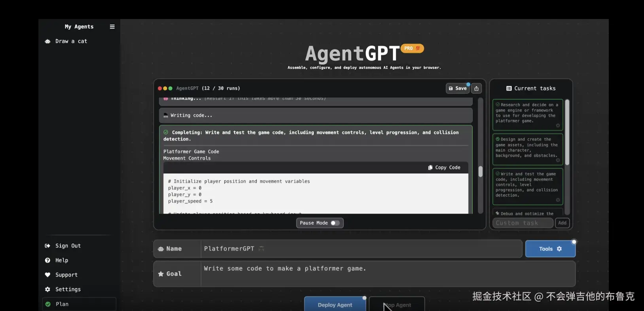Screen dimensions: 644x311
Task: Click the green window dot in chat header
Action: tap(170, 88)
